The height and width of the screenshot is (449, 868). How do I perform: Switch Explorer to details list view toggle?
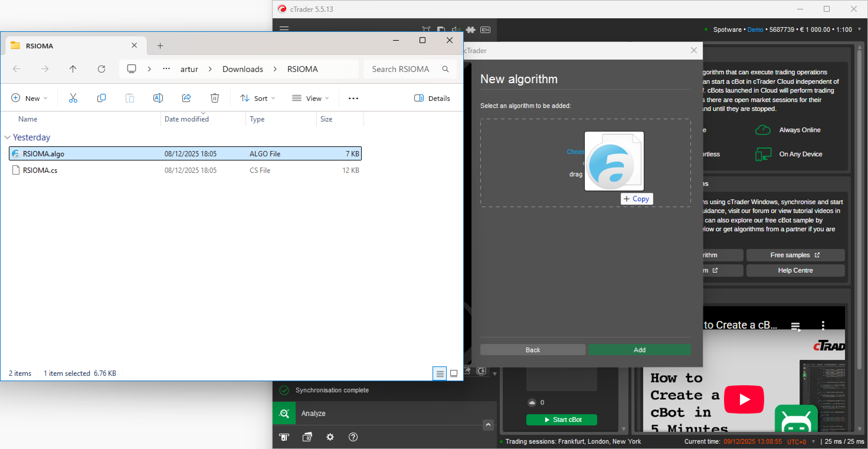(440, 373)
